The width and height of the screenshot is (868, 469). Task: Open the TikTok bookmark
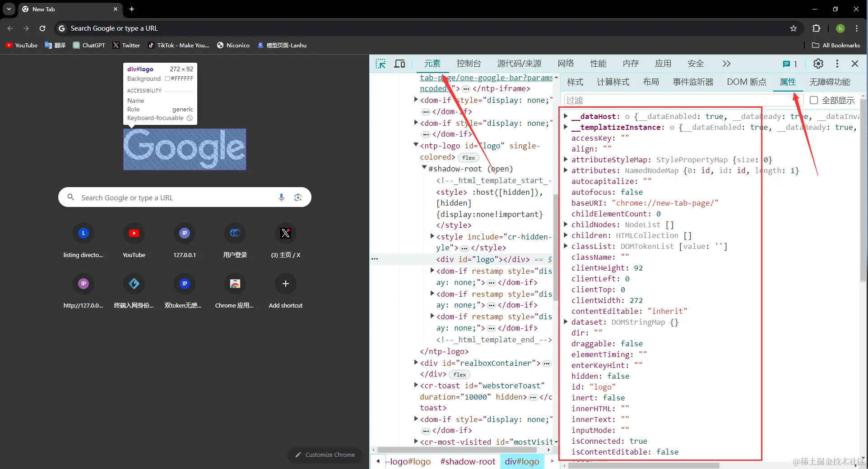pyautogui.click(x=179, y=45)
